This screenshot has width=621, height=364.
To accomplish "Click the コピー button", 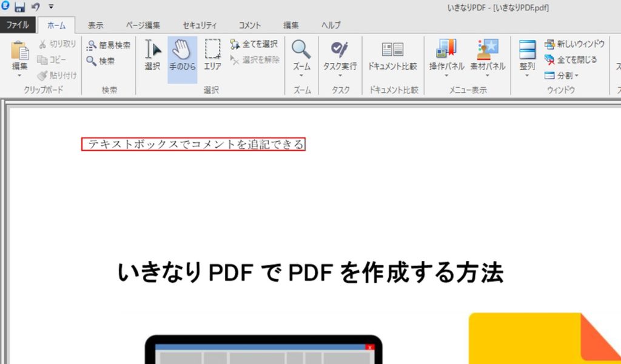I will click(52, 60).
